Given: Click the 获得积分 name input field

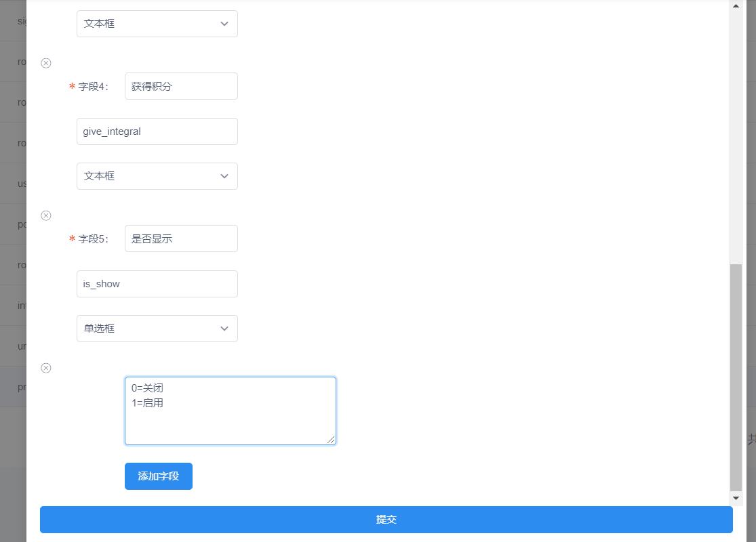Looking at the screenshot, I should pos(180,86).
